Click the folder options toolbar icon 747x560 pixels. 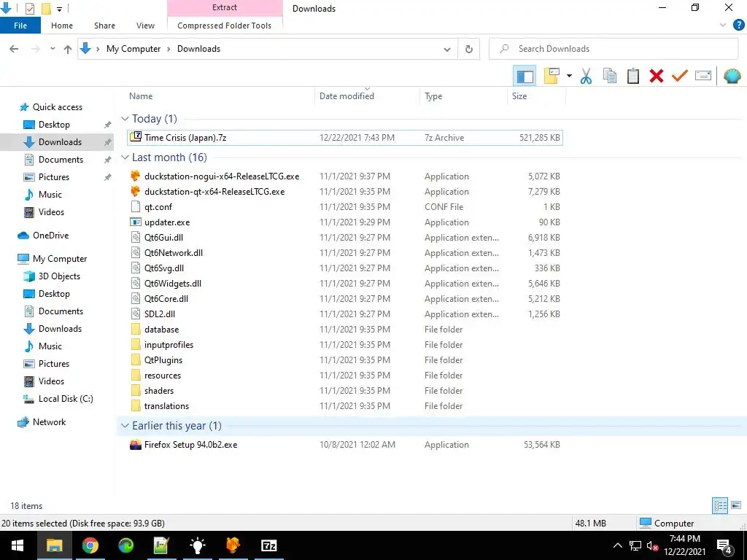click(551, 76)
